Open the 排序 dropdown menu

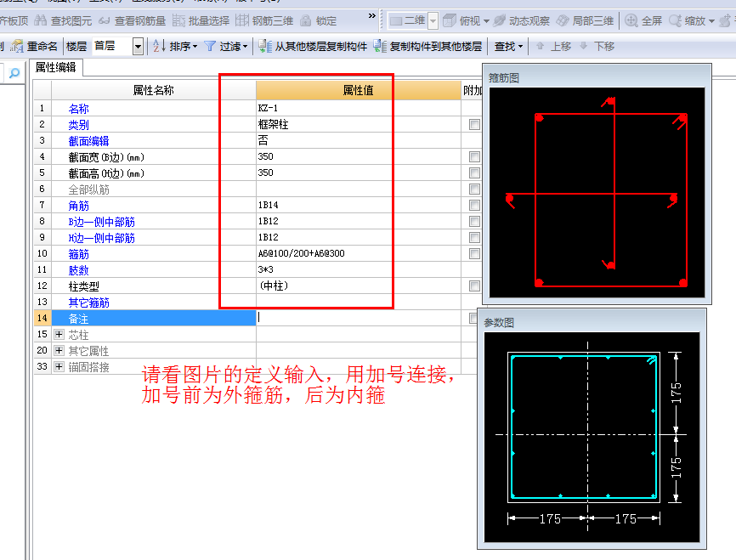point(184,47)
